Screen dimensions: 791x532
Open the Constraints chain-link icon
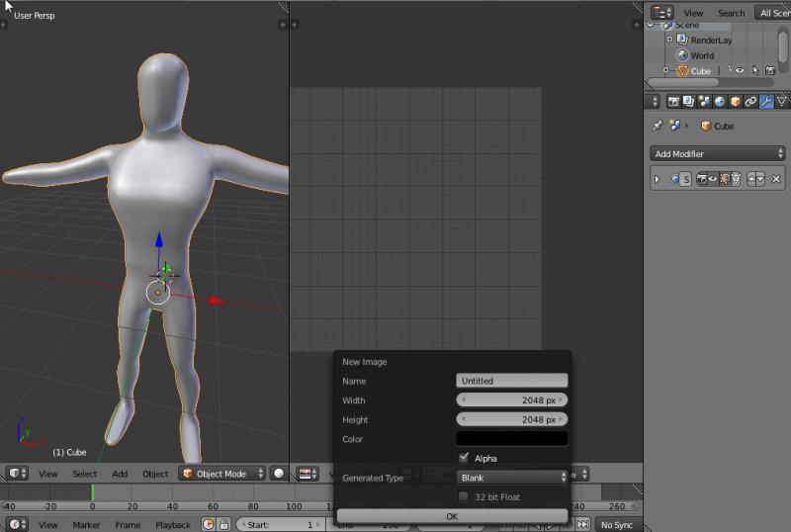750,101
